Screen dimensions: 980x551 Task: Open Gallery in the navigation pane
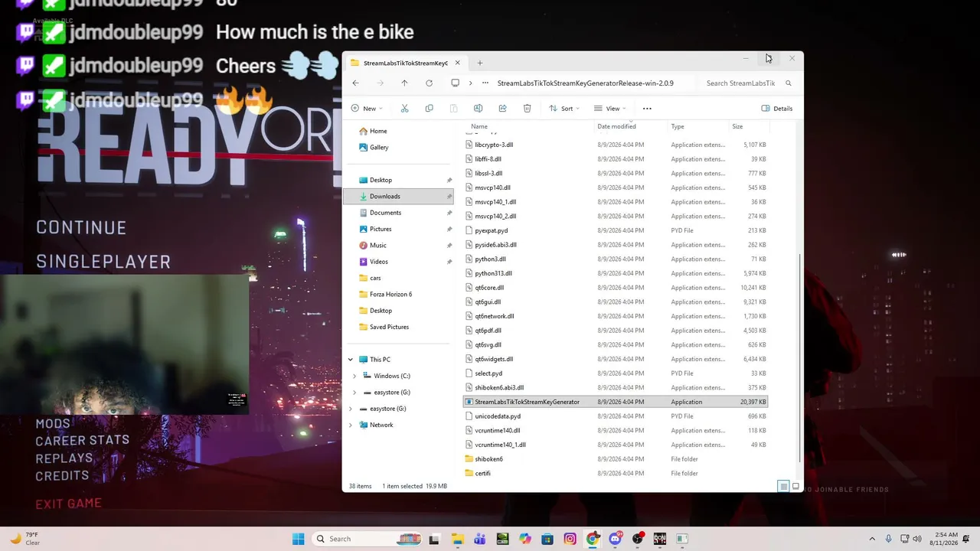point(379,147)
